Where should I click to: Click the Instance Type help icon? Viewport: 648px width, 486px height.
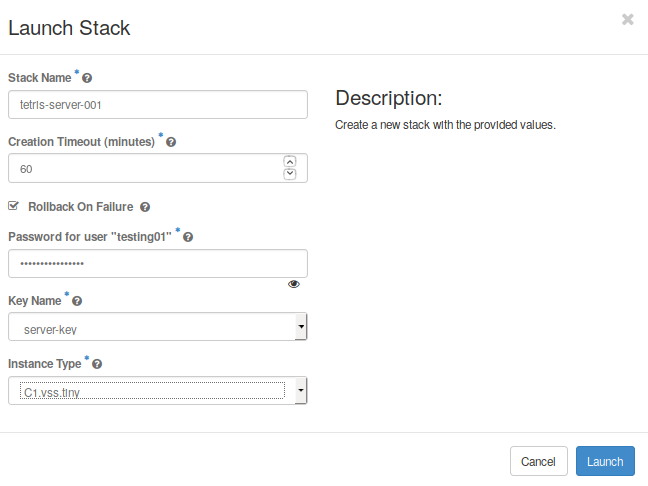97,365
